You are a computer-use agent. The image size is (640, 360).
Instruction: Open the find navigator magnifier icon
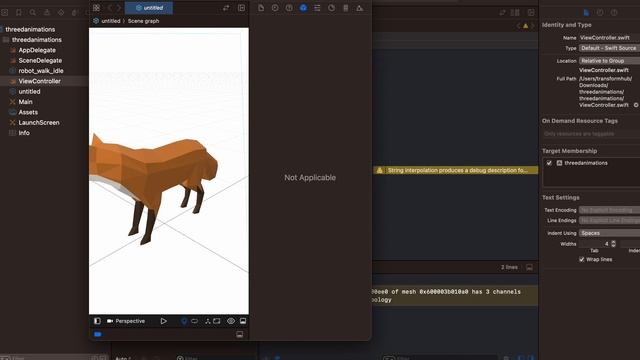(33, 13)
